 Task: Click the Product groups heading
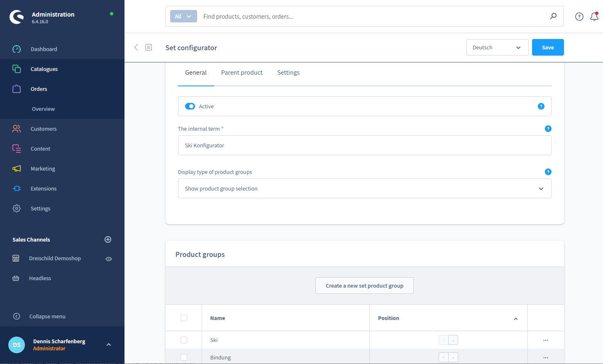tap(200, 254)
